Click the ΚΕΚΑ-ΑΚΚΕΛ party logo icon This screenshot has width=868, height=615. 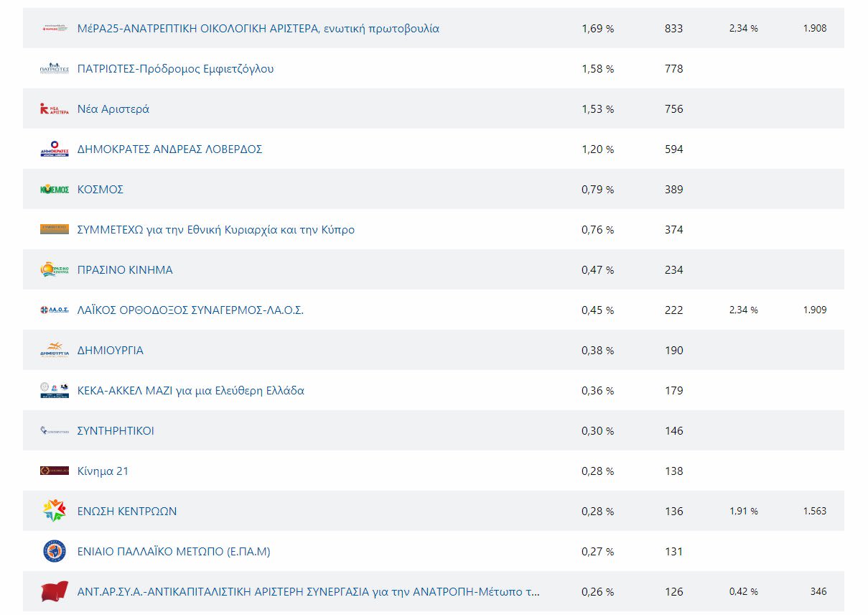[55, 391]
